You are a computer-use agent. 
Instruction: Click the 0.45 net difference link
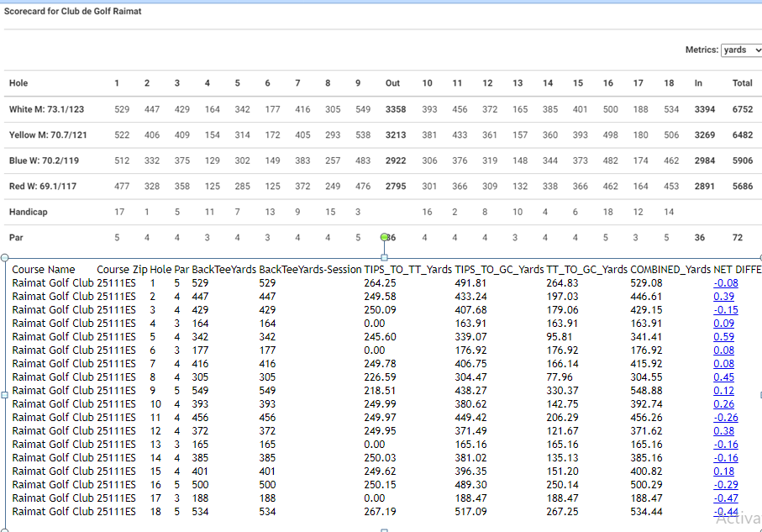tap(723, 377)
